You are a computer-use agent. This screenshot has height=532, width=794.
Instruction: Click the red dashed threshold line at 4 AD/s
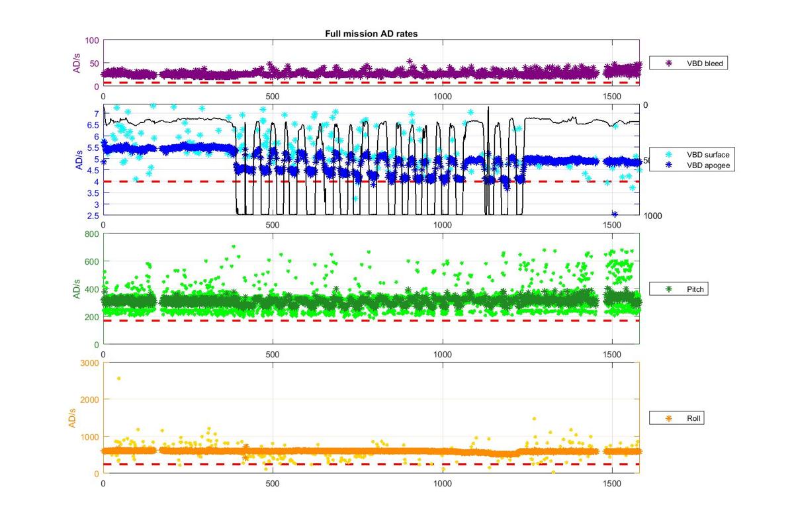[371, 181]
